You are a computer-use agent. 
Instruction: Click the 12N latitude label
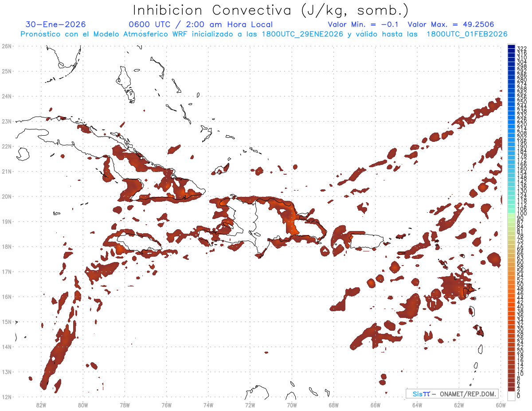6,397
